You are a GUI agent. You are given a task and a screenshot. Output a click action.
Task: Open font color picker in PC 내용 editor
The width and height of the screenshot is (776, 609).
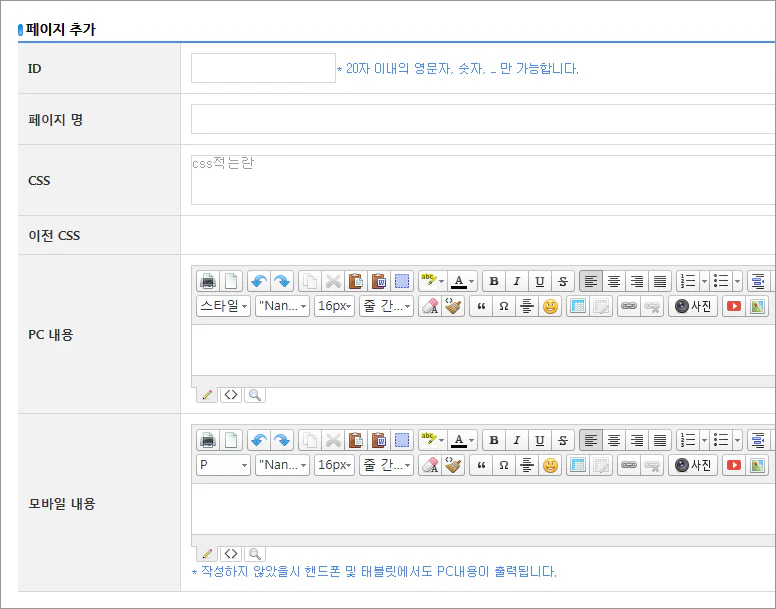point(463,281)
